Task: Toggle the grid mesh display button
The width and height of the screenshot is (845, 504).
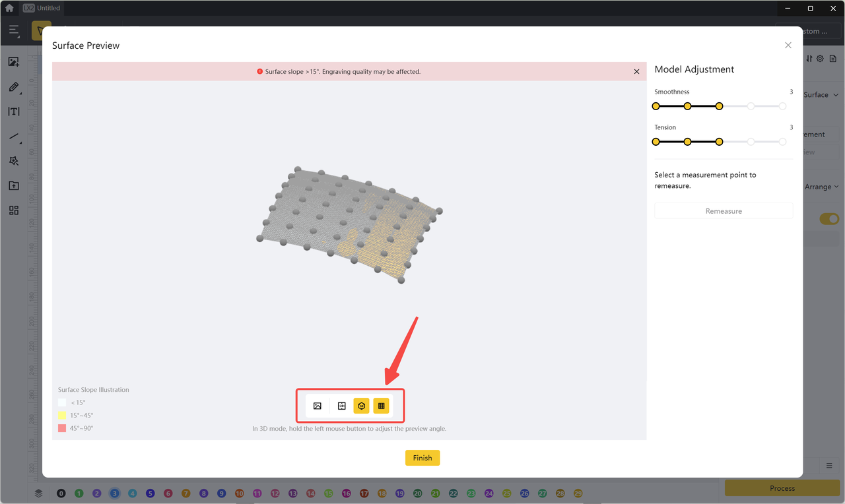Action: coord(382,406)
